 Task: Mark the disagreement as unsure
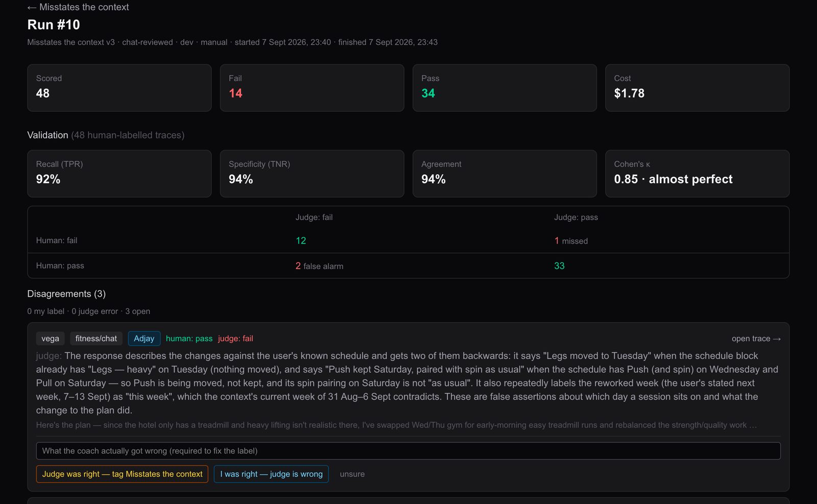point(352,474)
